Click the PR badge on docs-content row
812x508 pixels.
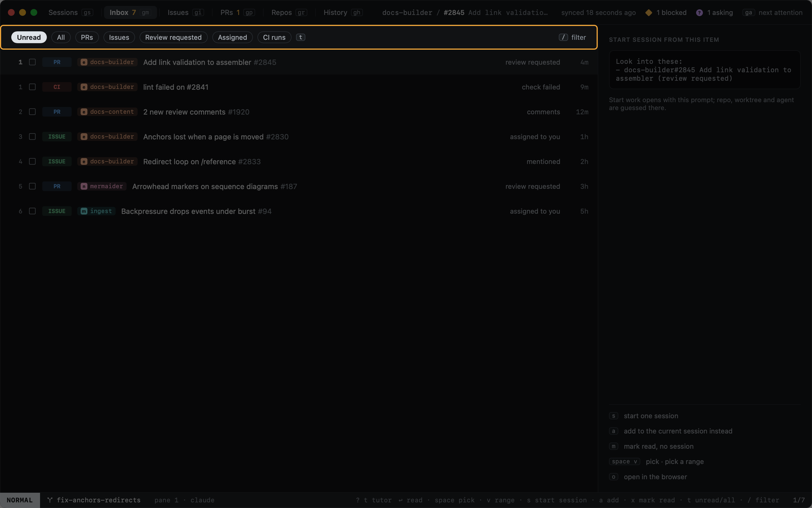tap(57, 112)
